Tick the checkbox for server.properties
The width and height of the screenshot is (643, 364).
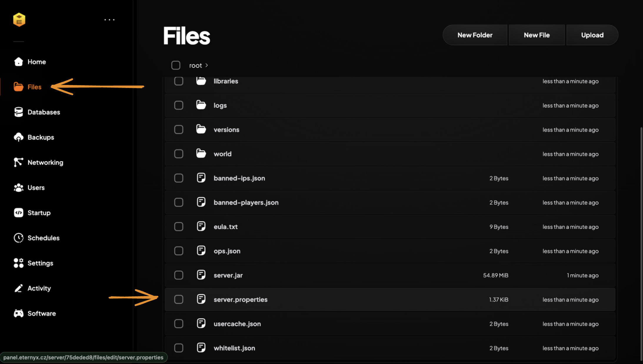pos(179,300)
